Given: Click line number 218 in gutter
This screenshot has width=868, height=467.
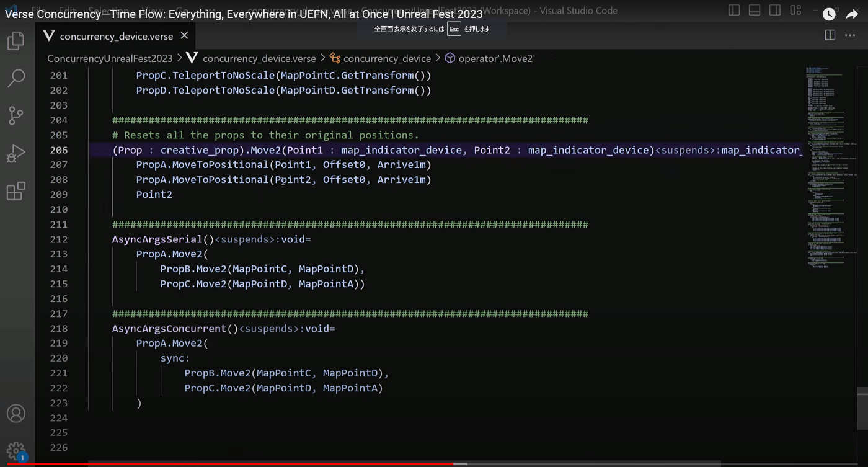Looking at the screenshot, I should pos(59,329).
